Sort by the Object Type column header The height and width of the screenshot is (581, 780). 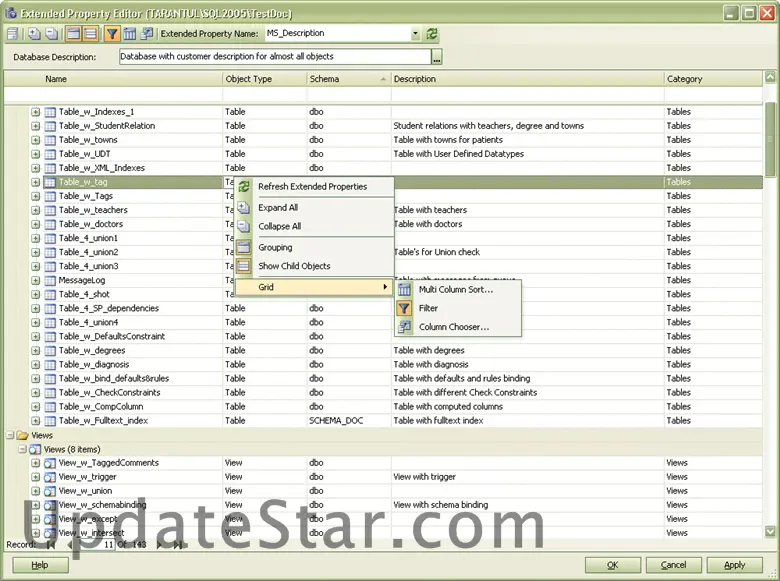pyautogui.click(x=265, y=79)
